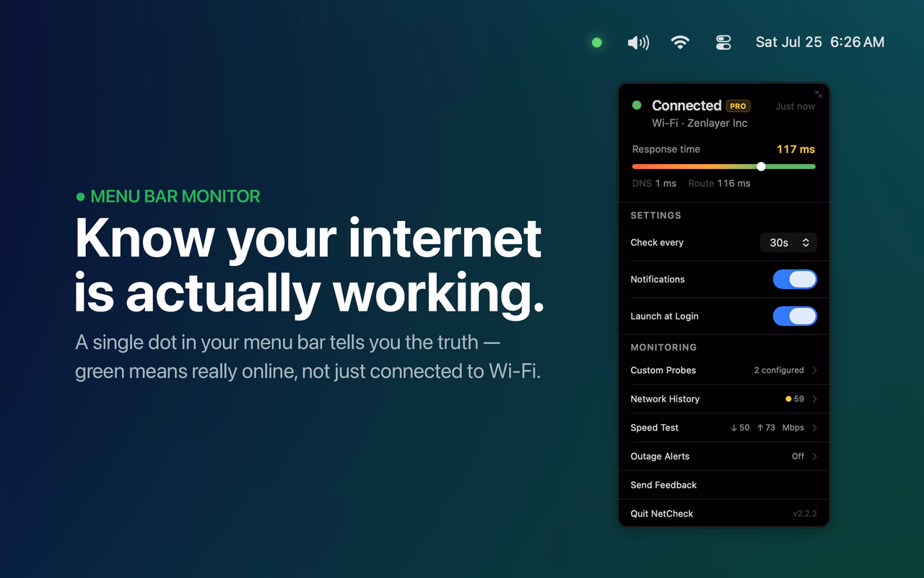Click the Wi-Fi · Zenlayer Inc network label

[699, 124]
